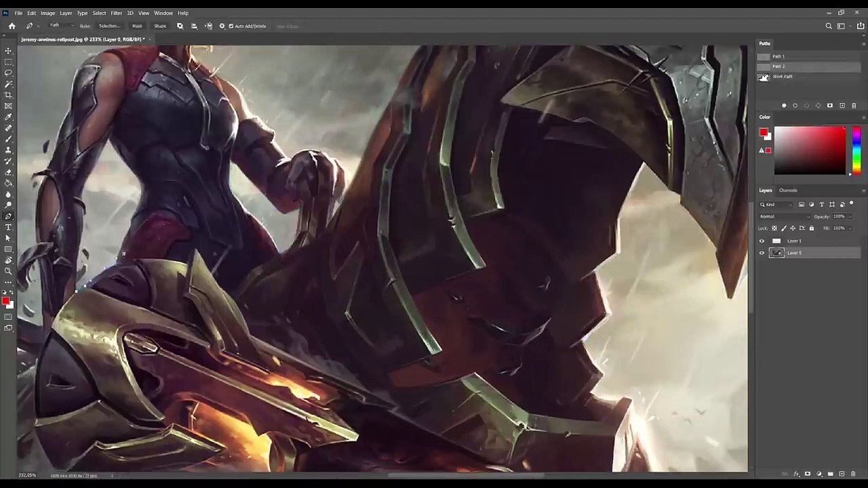Select the Rectangle shape tool
This screenshot has width=868, height=488.
tap(8, 249)
